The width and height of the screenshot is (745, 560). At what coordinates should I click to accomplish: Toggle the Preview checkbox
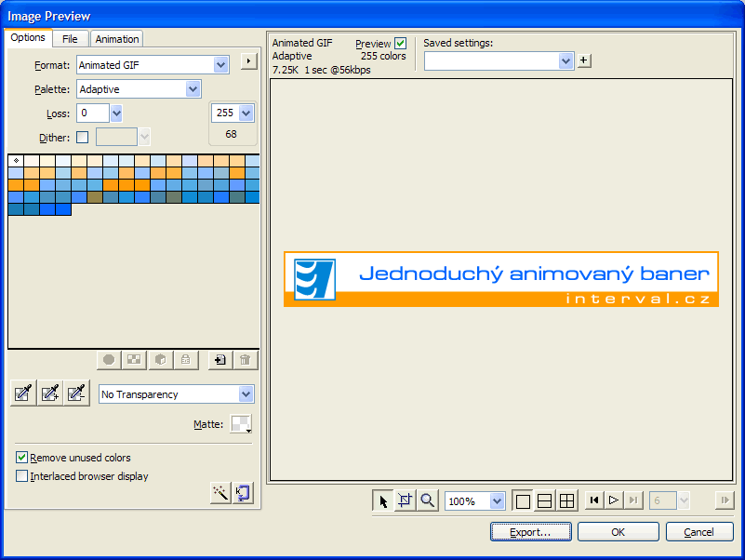[x=401, y=44]
